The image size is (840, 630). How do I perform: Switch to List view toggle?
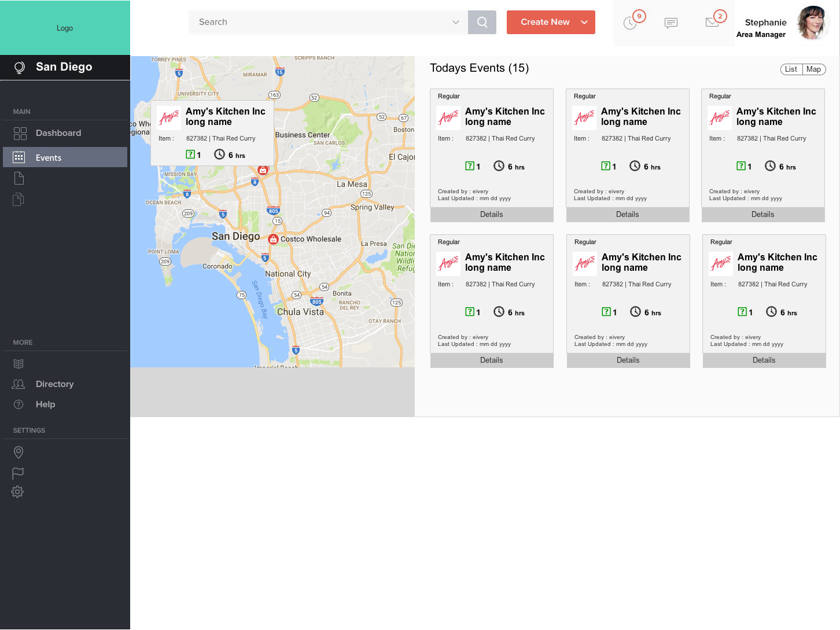coord(791,69)
